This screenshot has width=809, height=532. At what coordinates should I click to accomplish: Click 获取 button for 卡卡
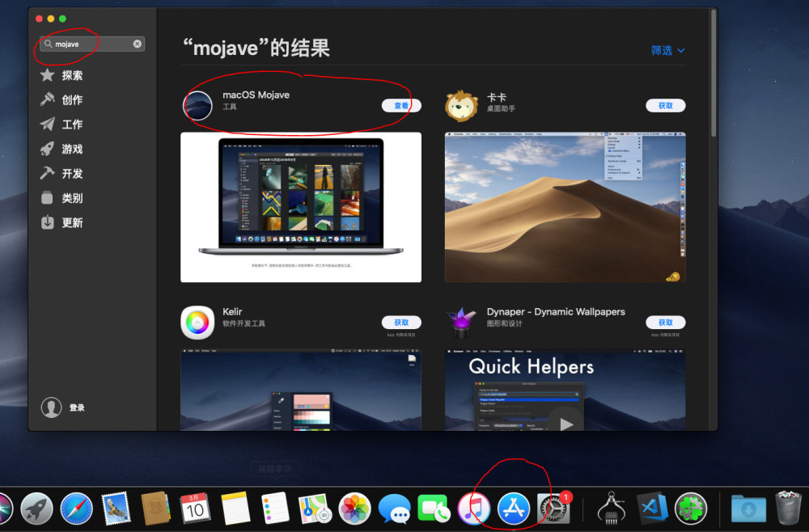666,106
